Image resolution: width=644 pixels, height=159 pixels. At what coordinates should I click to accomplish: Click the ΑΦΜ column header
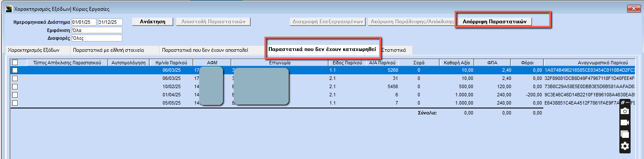[212, 63]
